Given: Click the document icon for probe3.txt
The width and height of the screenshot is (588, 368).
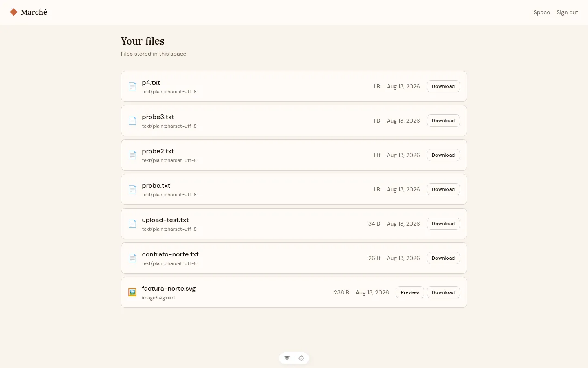Looking at the screenshot, I should [x=132, y=121].
